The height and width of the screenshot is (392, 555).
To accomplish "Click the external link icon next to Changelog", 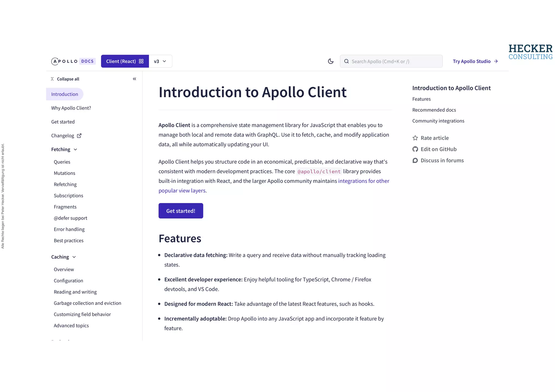I will (x=79, y=136).
